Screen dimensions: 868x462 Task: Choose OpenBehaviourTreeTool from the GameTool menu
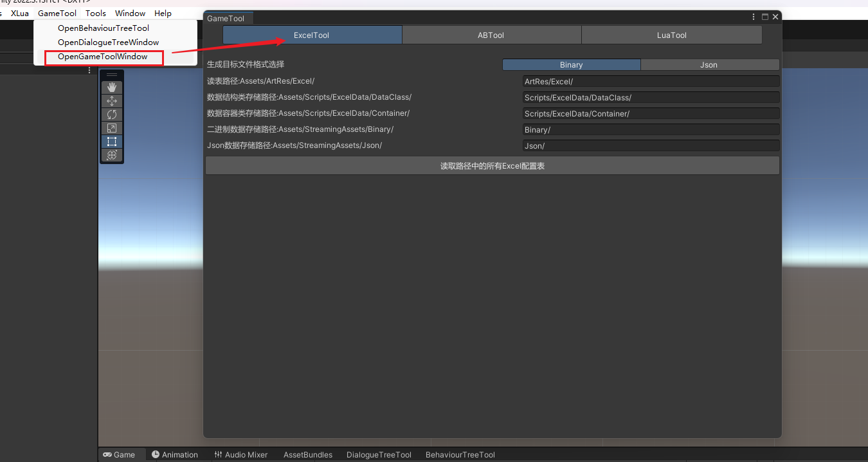click(x=104, y=28)
